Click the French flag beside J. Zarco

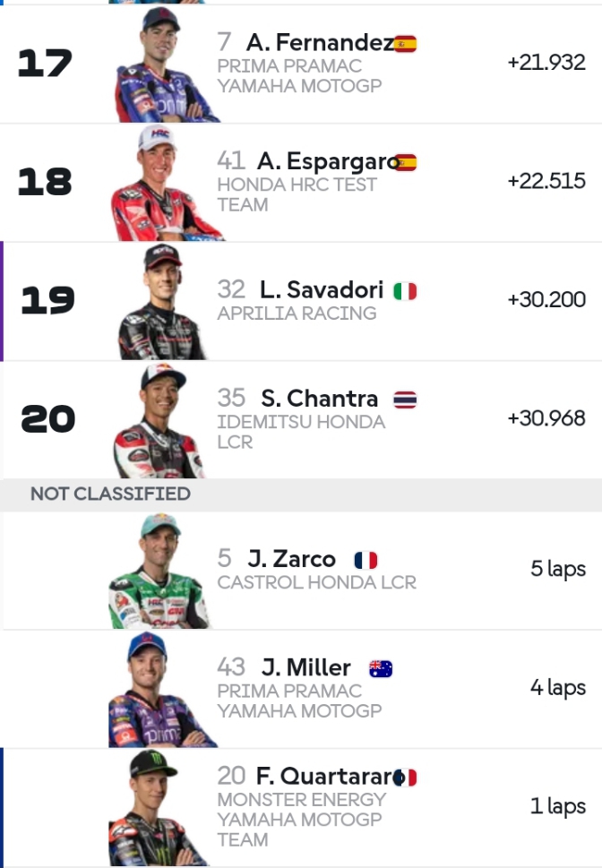365,561
